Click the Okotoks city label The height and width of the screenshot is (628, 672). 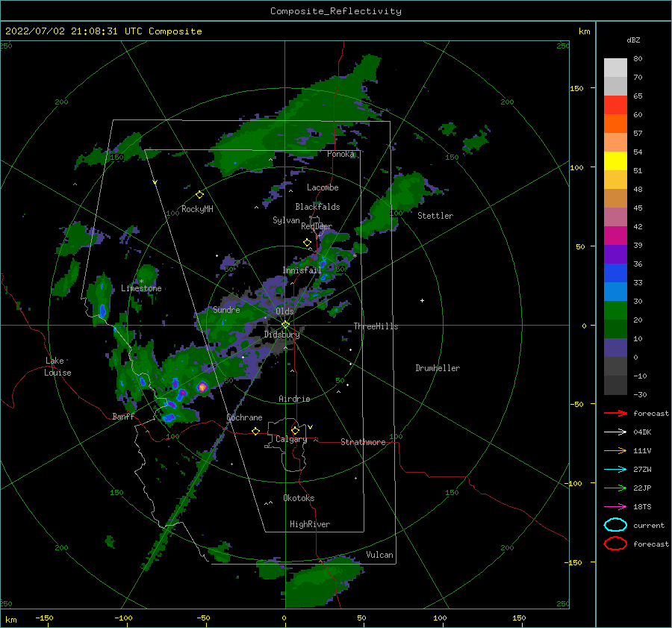pyautogui.click(x=299, y=498)
